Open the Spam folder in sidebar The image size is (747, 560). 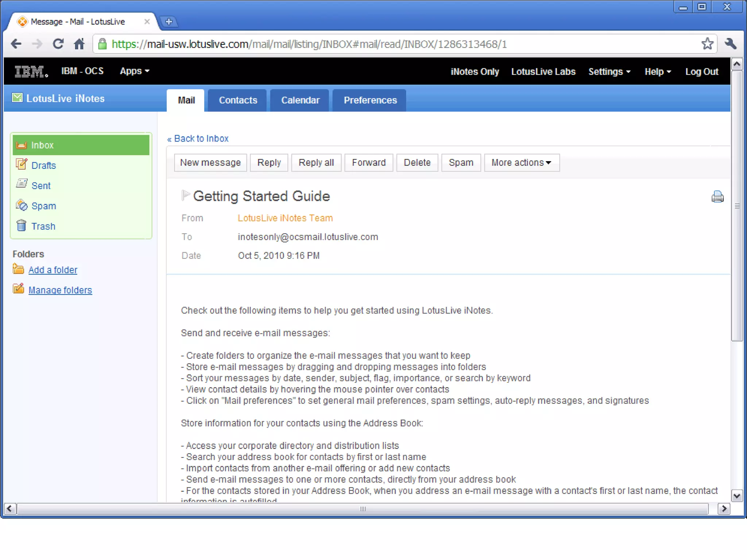pyautogui.click(x=43, y=206)
